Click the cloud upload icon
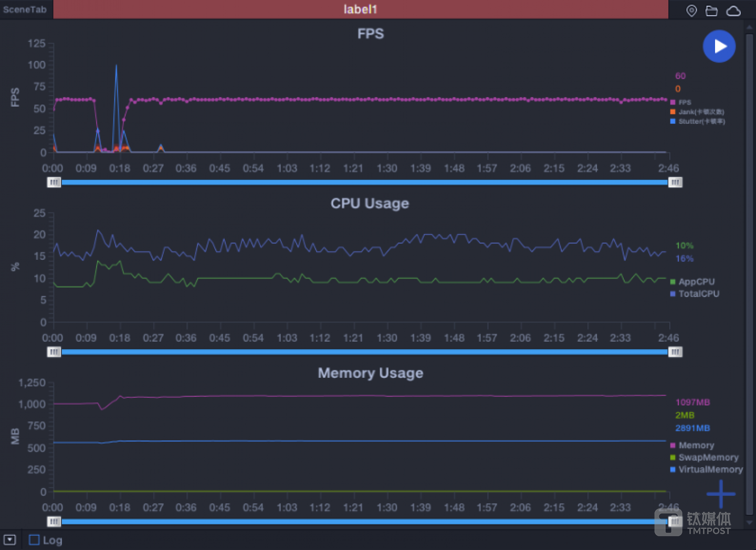Image resolution: width=756 pixels, height=550 pixels. click(733, 10)
